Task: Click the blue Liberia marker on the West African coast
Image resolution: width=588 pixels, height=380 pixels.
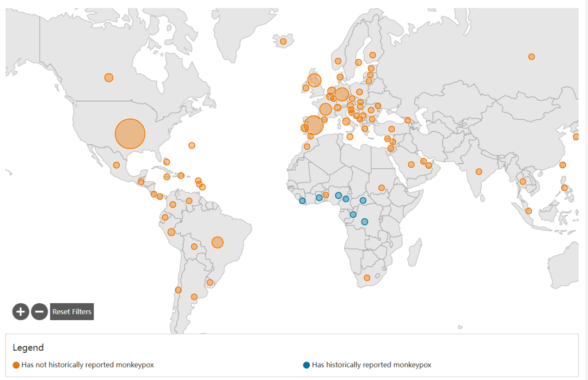Action: [x=302, y=201]
